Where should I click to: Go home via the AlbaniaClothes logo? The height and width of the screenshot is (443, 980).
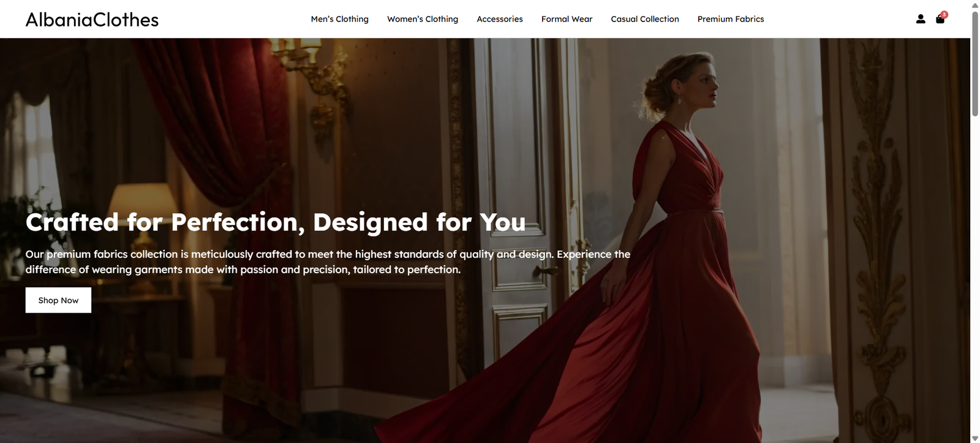click(x=92, y=20)
